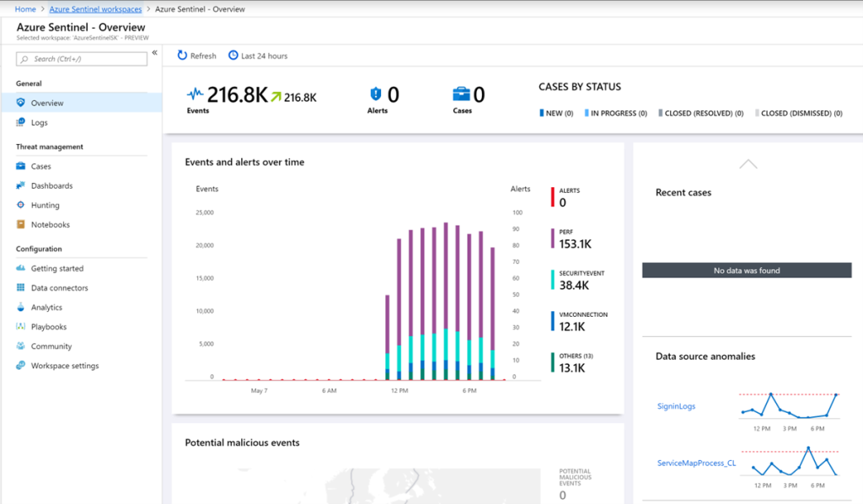863x504 pixels.
Task: Click the Cases briefcase icon in sidebar
Action: click(20, 166)
